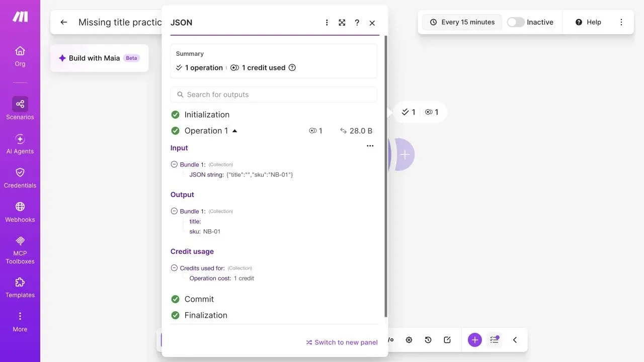This screenshot has height=362, width=644.
Task: Open scenario settings gear in bottom toolbar
Action: pyautogui.click(x=409, y=340)
